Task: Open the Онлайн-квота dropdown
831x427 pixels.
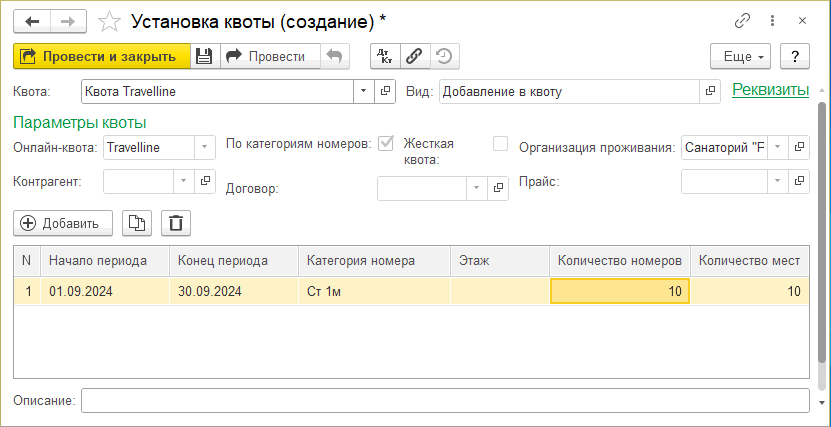Action: (x=204, y=148)
